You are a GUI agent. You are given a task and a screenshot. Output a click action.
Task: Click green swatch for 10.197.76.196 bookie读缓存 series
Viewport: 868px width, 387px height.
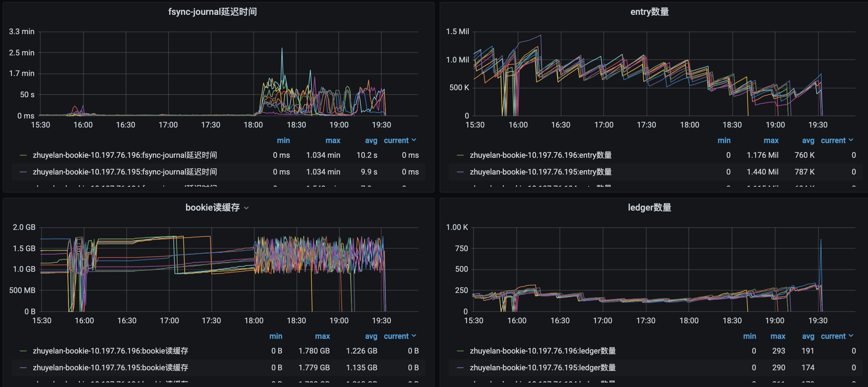(x=23, y=351)
